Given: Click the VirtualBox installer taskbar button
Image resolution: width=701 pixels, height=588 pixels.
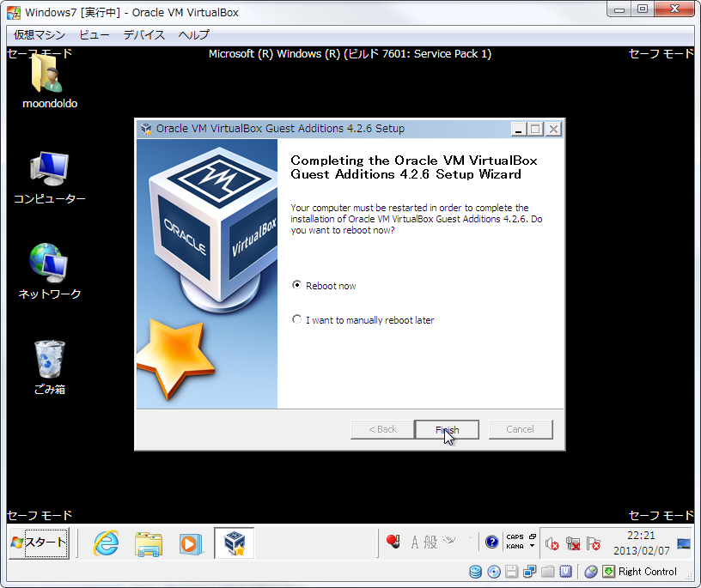Looking at the screenshot, I should tap(234, 543).
